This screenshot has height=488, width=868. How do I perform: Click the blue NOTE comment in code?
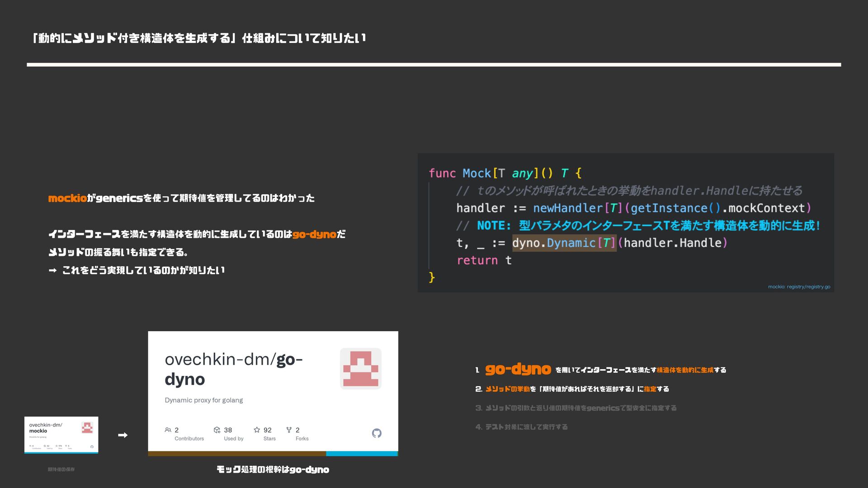click(x=638, y=225)
